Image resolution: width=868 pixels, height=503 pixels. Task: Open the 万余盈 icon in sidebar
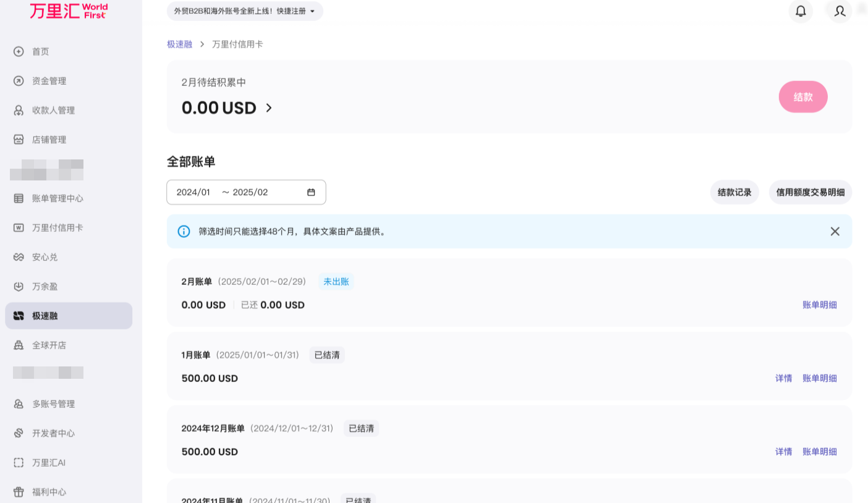(19, 286)
